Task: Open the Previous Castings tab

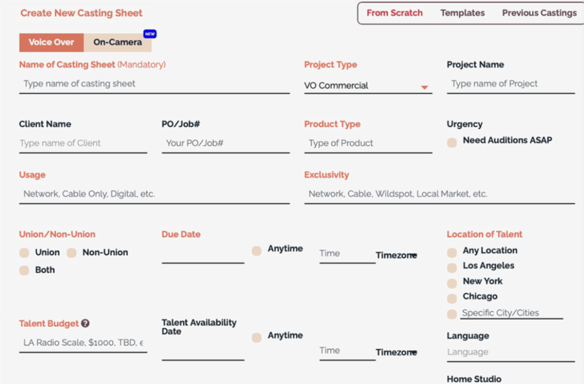Action: click(x=539, y=13)
